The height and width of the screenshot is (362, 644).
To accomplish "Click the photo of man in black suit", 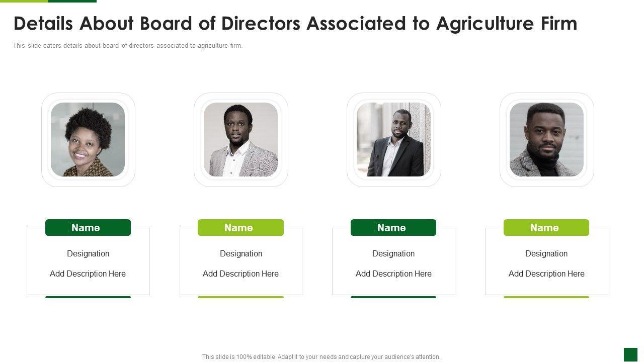I will 393,140.
